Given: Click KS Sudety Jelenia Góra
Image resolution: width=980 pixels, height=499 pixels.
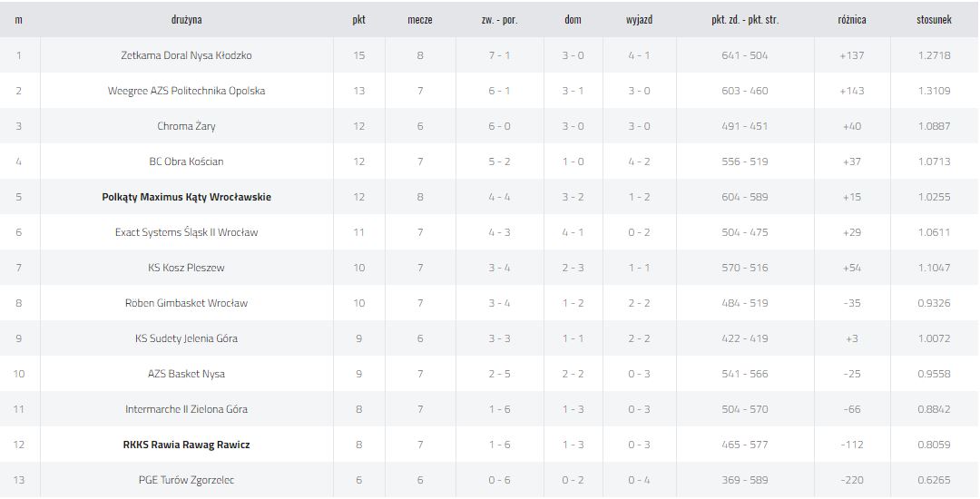Looking at the screenshot, I should coord(186,338).
